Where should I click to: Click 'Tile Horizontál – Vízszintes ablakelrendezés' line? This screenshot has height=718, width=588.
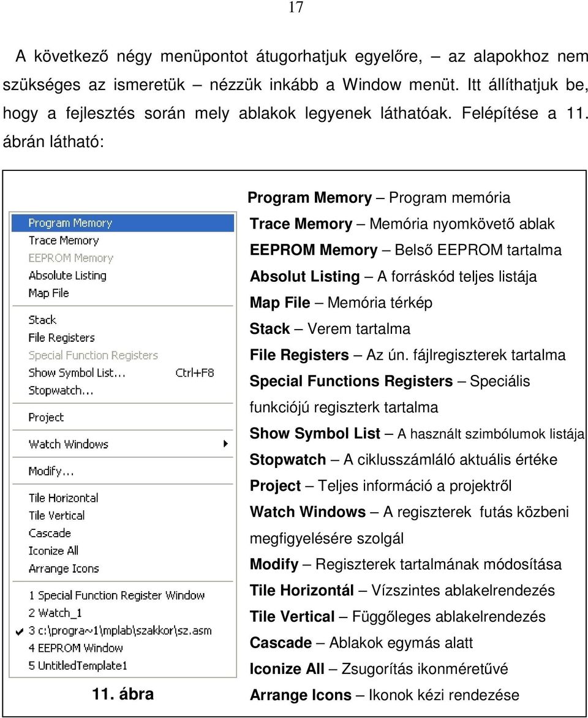(402, 590)
